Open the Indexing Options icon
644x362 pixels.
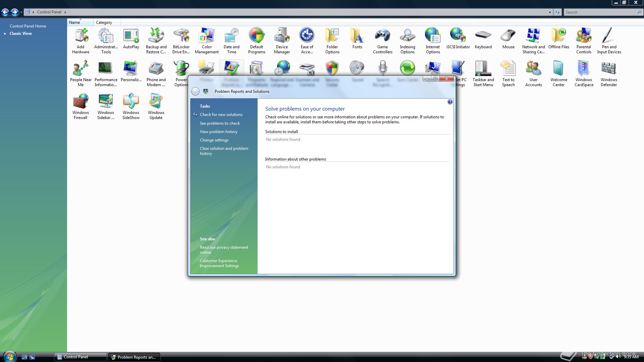coord(408,41)
